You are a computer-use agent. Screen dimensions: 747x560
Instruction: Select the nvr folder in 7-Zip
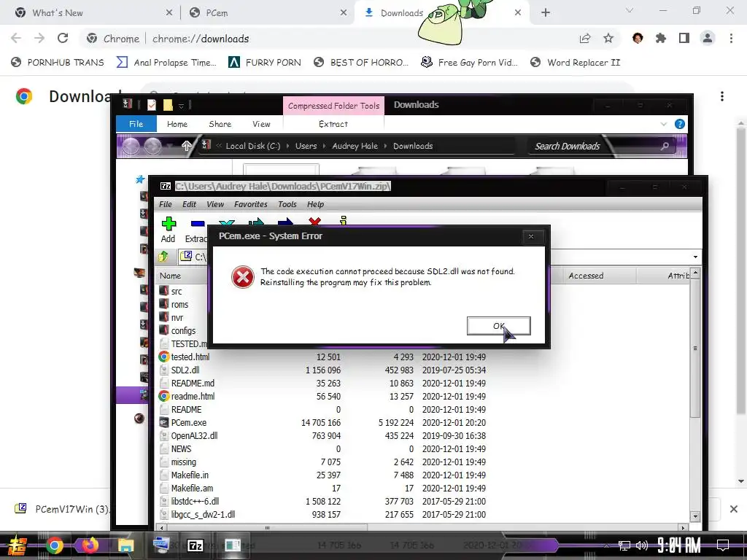pyautogui.click(x=177, y=318)
